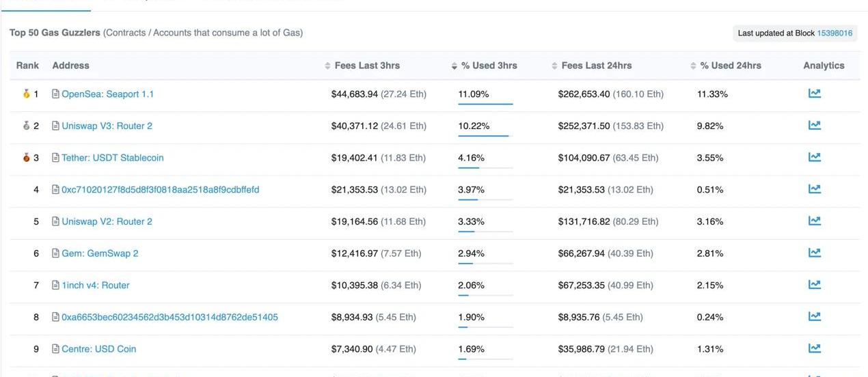The image size is (868, 377).
Task: Open analytics chart for Uniswap V2: Router 2
Action: coord(814,221)
